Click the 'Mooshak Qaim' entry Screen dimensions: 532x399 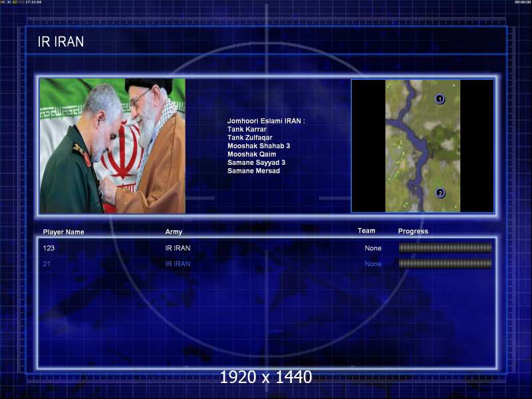(252, 154)
